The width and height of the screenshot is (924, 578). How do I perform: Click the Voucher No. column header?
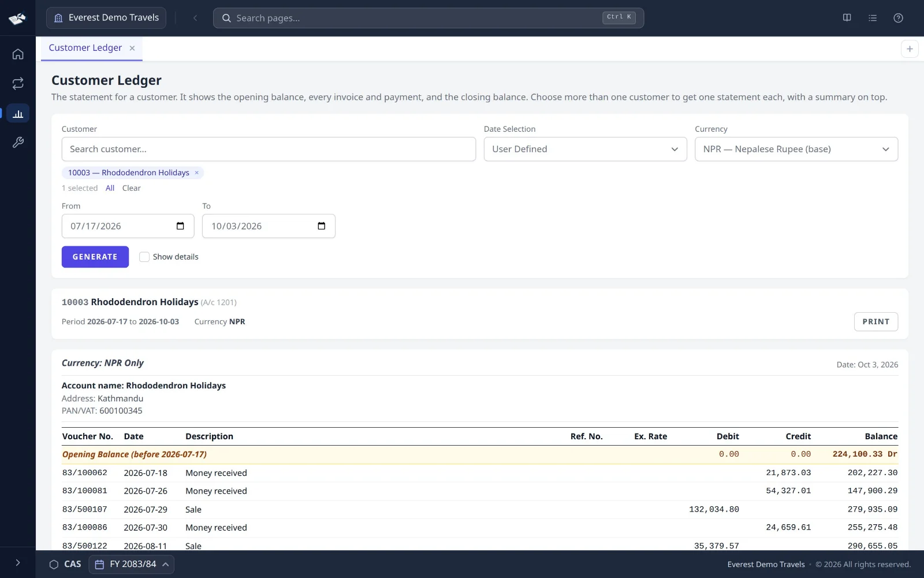coord(88,436)
